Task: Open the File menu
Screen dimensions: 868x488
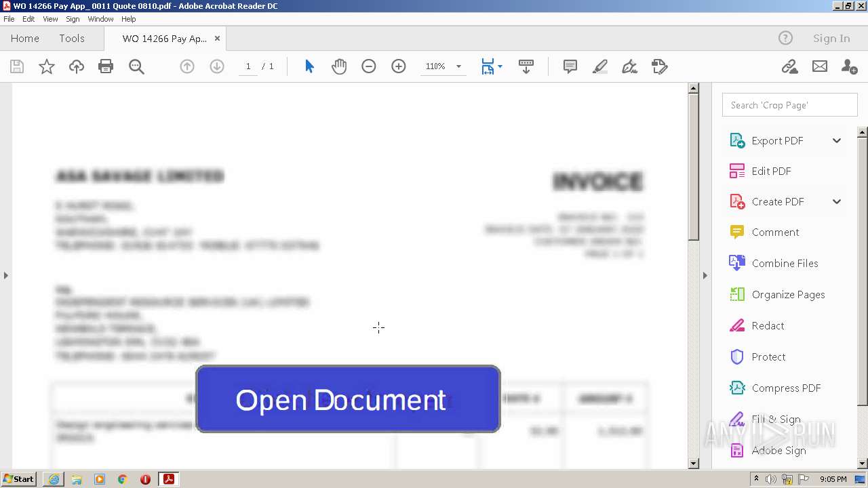Action: (9, 19)
